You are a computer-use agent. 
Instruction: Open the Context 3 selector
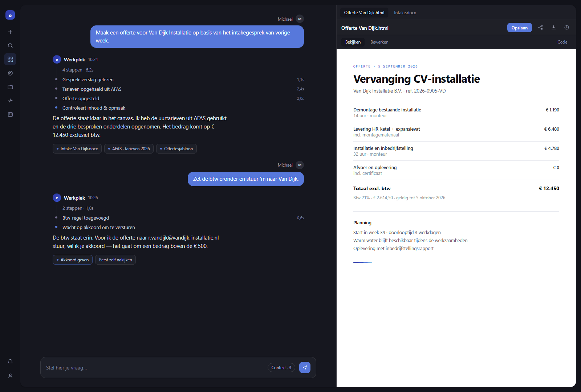pos(281,368)
